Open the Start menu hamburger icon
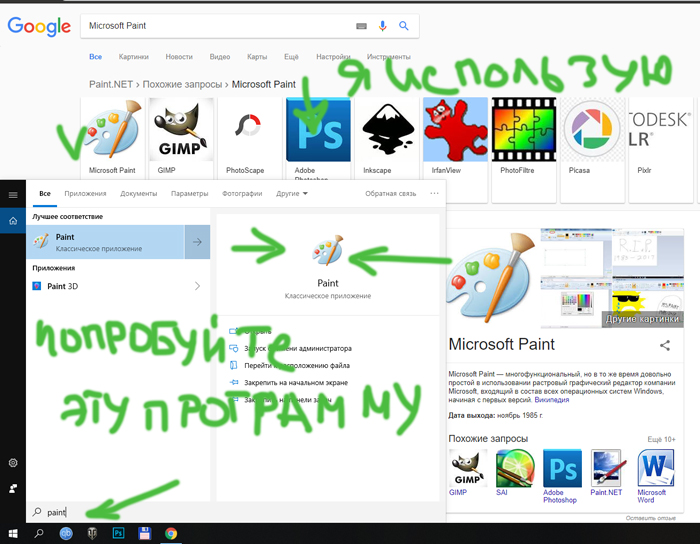This screenshot has height=544, width=700. coord(13,195)
